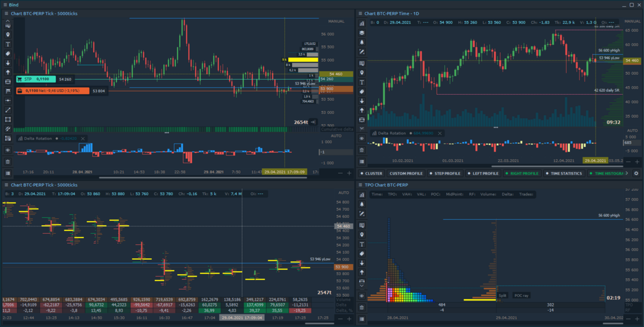Click Chart BTC-PERP Time - 1D panel title
This screenshot has height=327, width=644.
pos(392,14)
